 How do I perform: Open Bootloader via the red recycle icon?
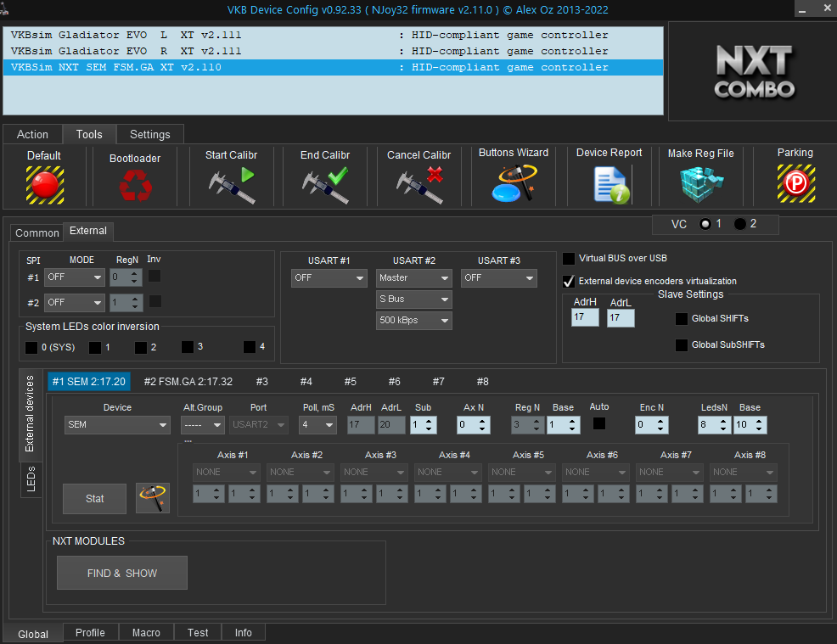click(135, 186)
